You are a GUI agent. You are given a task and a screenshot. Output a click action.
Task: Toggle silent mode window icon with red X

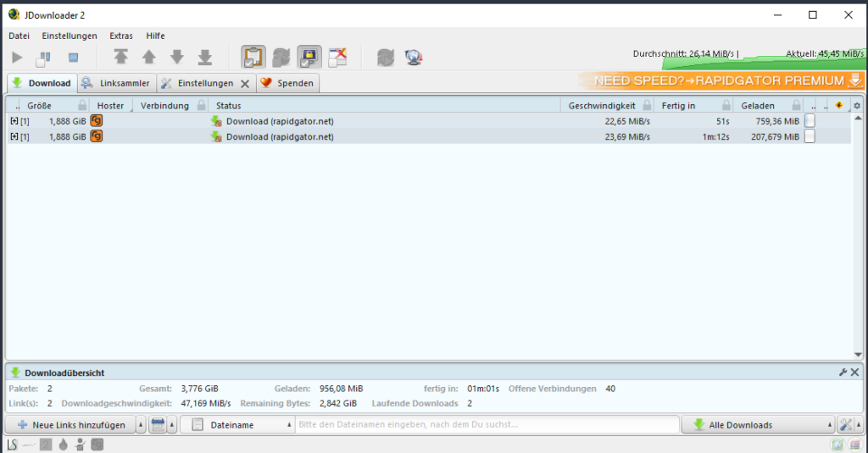[337, 57]
